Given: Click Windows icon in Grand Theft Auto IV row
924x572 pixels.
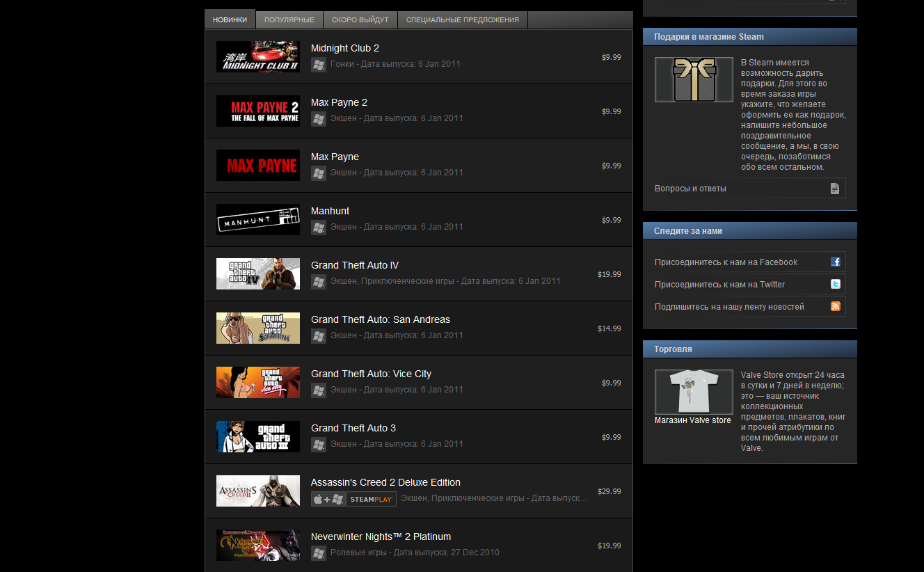Looking at the screenshot, I should [319, 282].
